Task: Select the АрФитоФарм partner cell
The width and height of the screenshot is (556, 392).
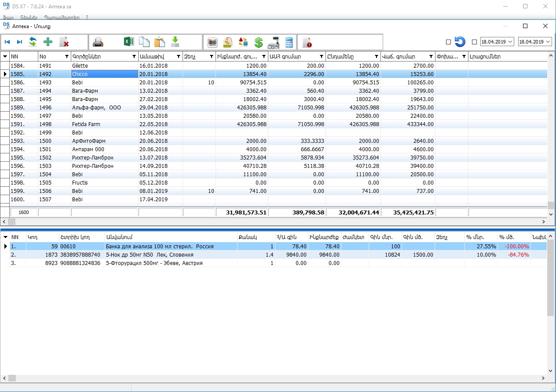Action: tap(105, 141)
